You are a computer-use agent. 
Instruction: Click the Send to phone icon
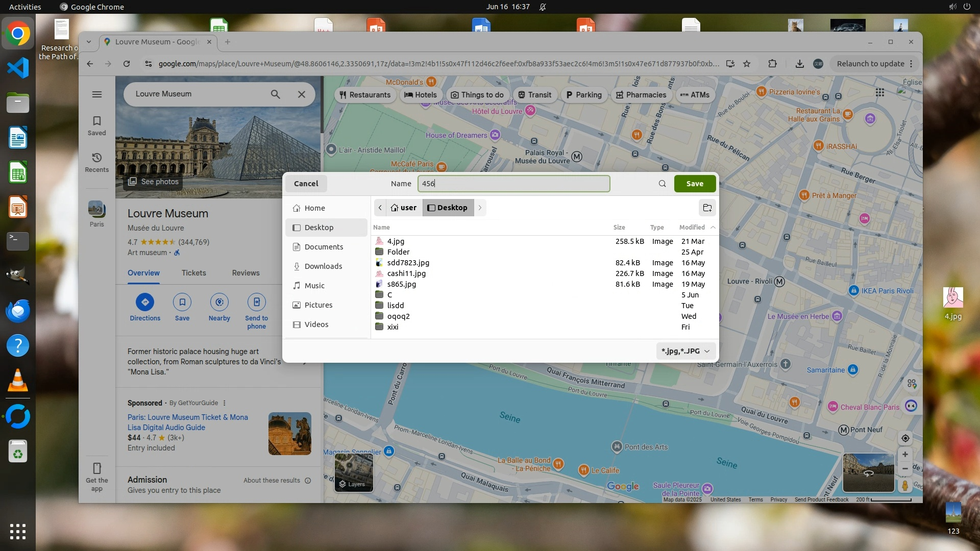(256, 302)
